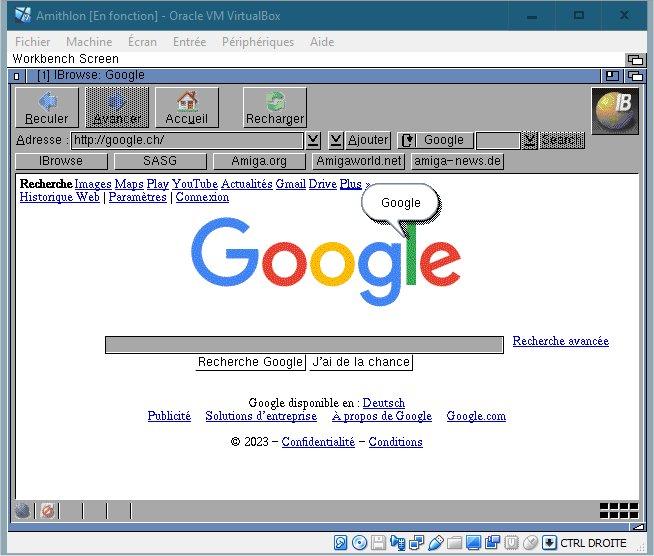Viewport: 654px width, 556px height.
Task: Click the greyed Search button
Action: [562, 140]
